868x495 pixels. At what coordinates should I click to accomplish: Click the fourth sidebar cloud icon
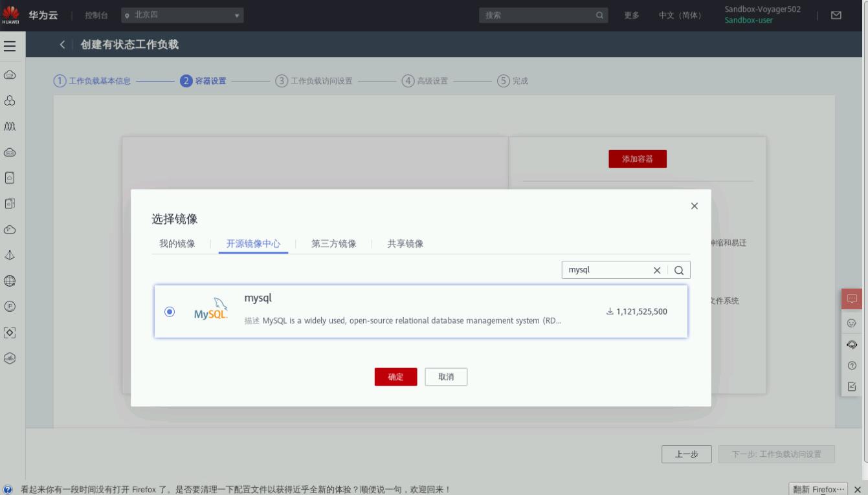(10, 152)
